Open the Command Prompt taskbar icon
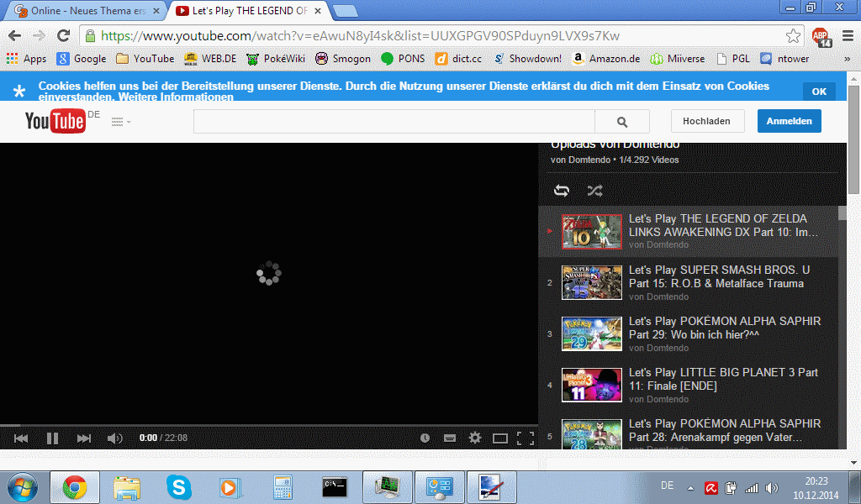The image size is (861, 504). (x=335, y=486)
